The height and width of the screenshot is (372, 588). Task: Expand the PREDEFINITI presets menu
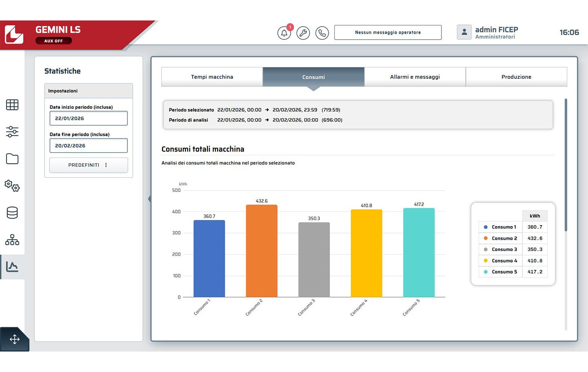(x=89, y=165)
